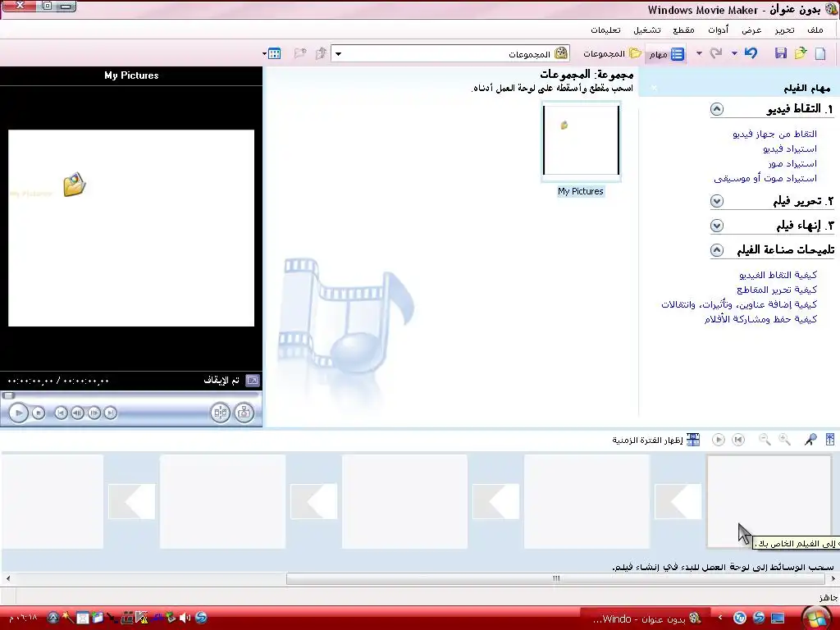Open the تشغيل menu

(x=646, y=30)
